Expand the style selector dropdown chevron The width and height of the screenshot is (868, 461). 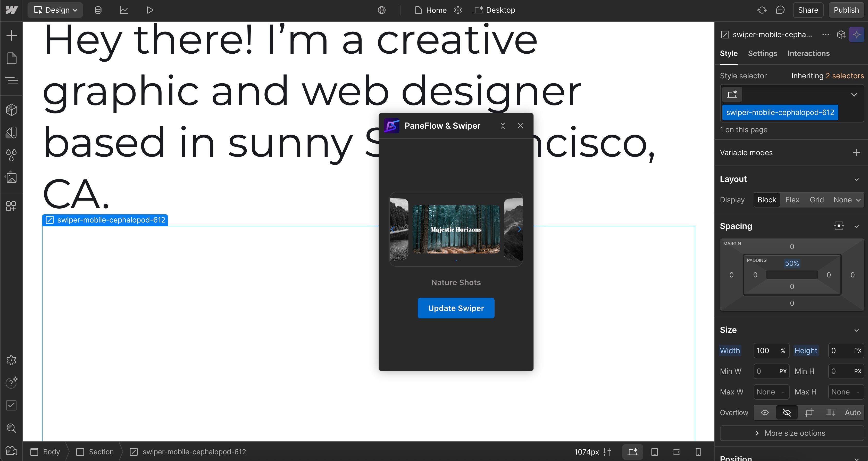[854, 94]
